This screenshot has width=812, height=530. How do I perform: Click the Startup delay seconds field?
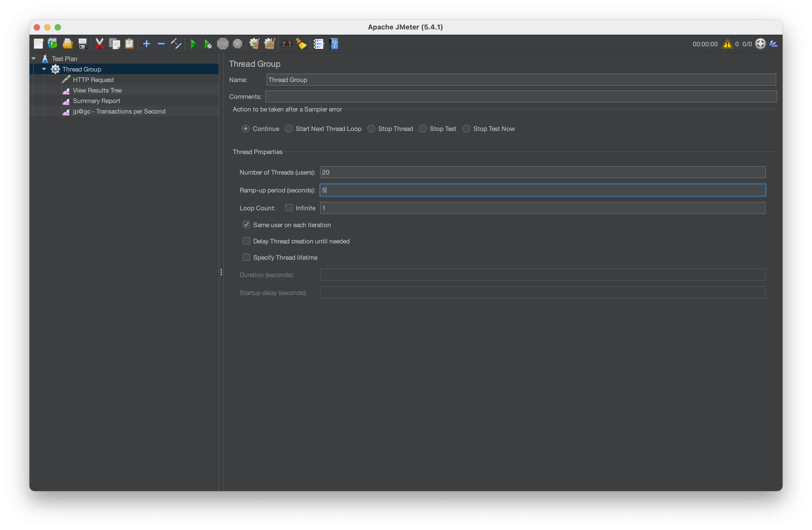click(542, 293)
